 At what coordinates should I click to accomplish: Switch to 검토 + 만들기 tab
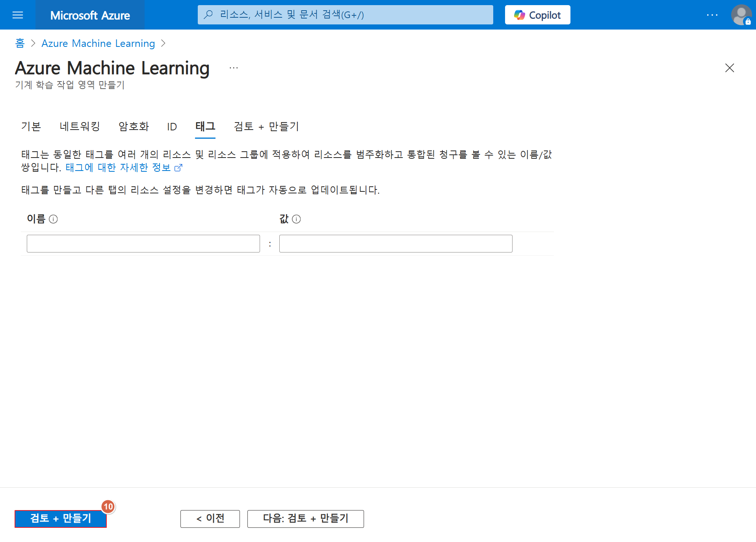pyautogui.click(x=266, y=126)
